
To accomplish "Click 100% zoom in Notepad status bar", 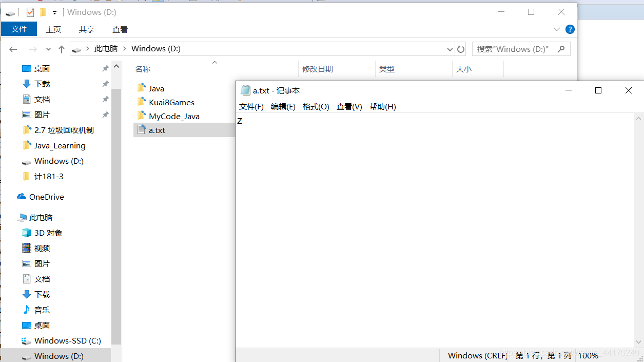I will pyautogui.click(x=588, y=355).
